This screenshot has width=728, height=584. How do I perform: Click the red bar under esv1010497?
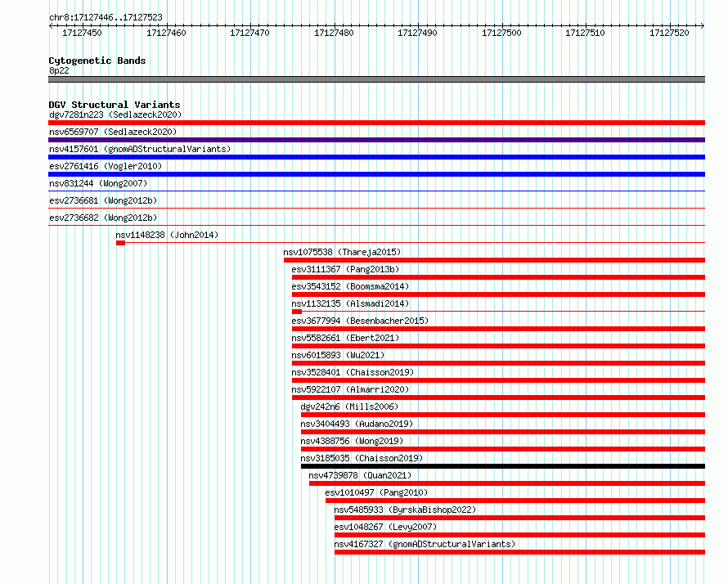(x=515, y=501)
